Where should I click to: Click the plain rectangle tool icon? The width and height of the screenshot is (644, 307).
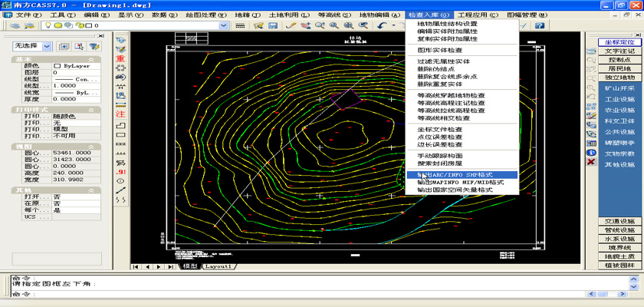120,134
